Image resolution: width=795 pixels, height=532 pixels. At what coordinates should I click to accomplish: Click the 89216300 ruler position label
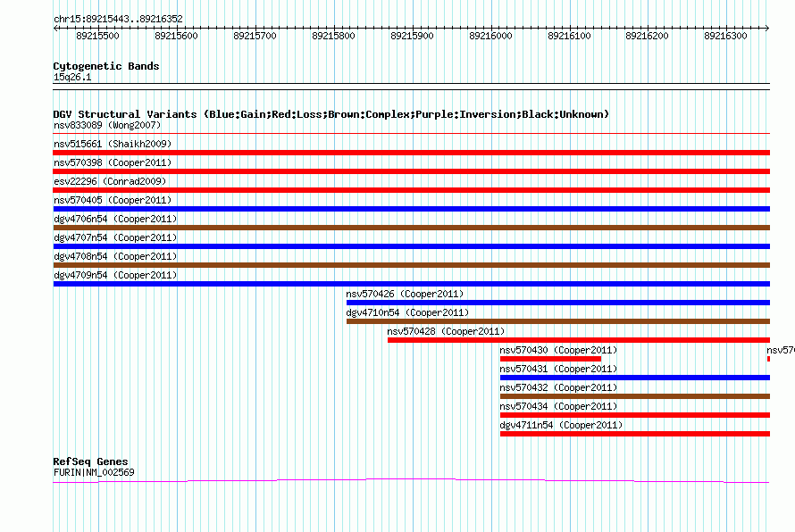point(725,36)
